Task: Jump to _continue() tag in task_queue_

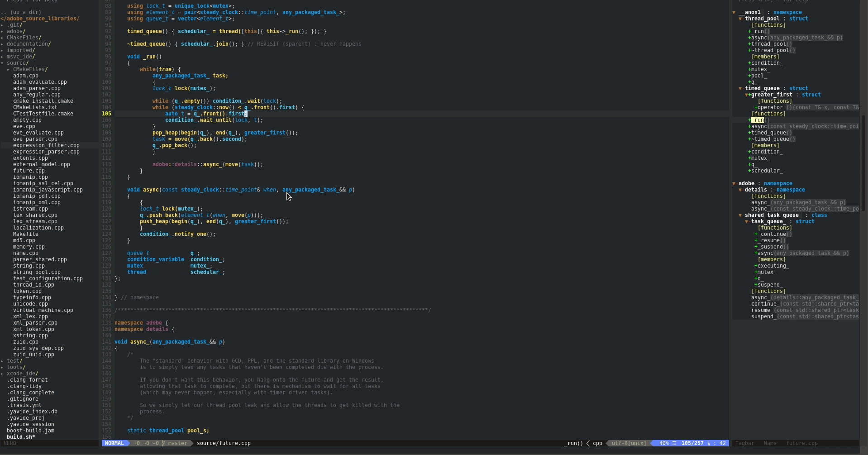Action: click(x=775, y=234)
